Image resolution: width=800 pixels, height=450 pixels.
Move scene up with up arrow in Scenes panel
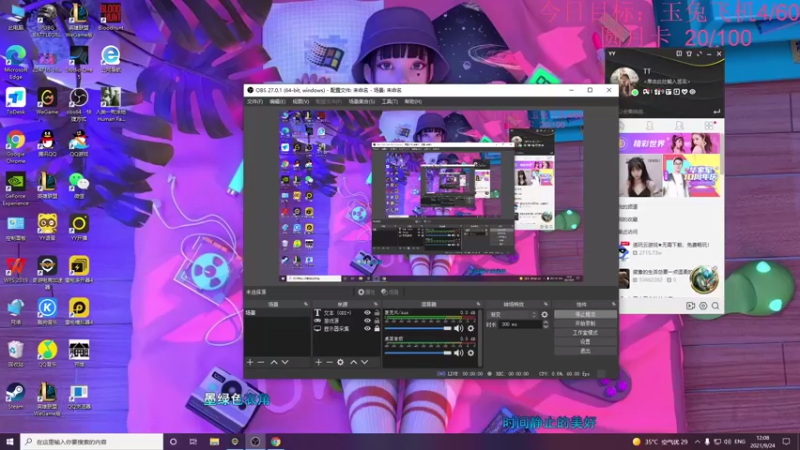(274, 362)
